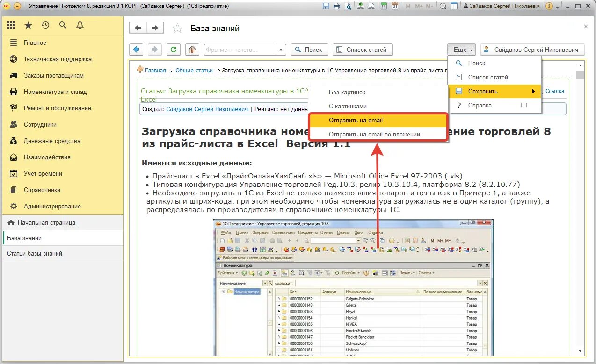
Task: Open Денежные средства section
Action: 62,141
